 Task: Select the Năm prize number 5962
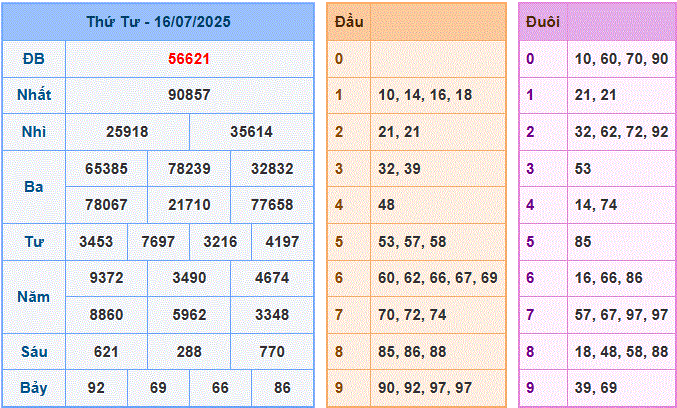click(189, 315)
